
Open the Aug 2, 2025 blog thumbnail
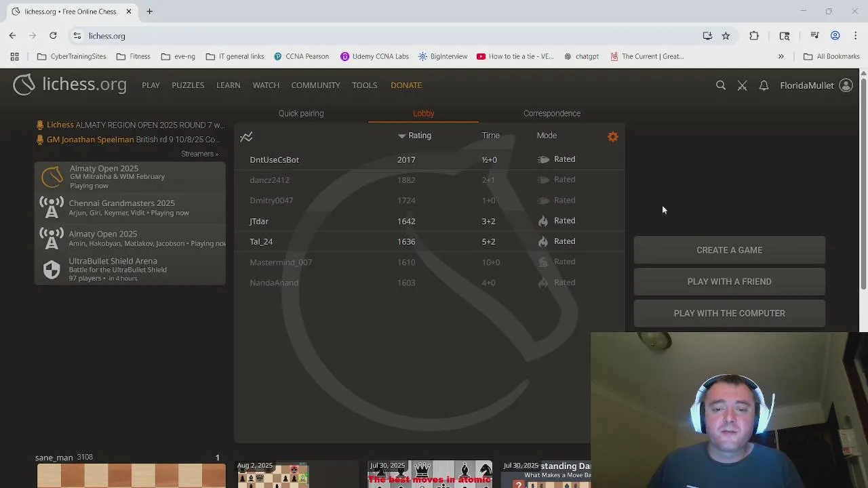[x=297, y=474]
